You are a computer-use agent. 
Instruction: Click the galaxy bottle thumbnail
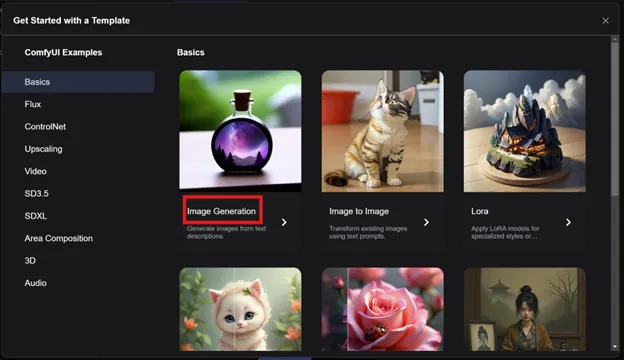click(x=240, y=131)
